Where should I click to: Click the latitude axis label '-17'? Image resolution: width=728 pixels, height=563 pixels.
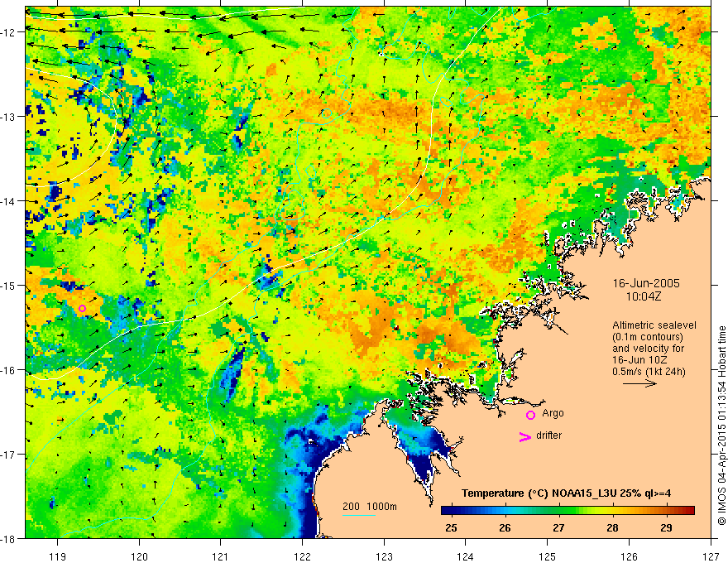point(9,455)
